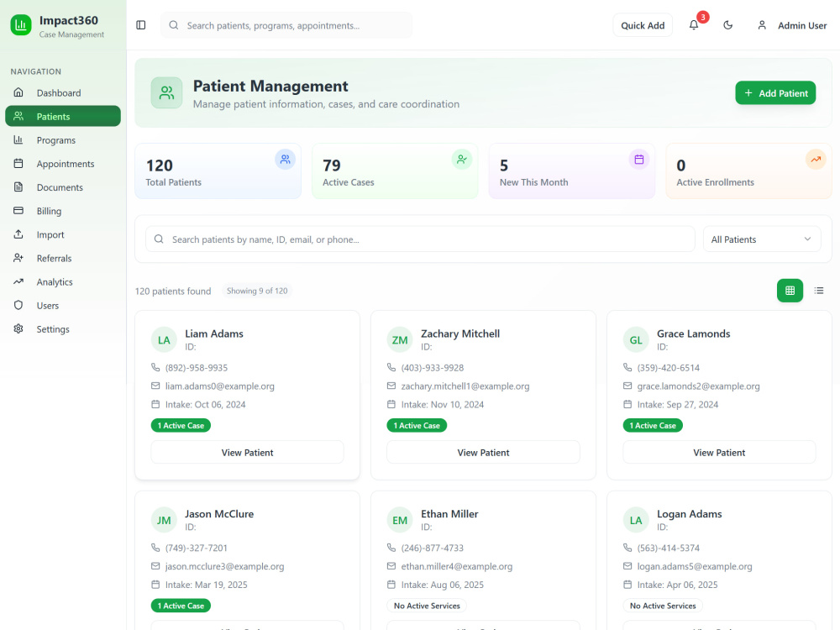
Task: Focus the global search patients, programs field
Action: point(286,25)
